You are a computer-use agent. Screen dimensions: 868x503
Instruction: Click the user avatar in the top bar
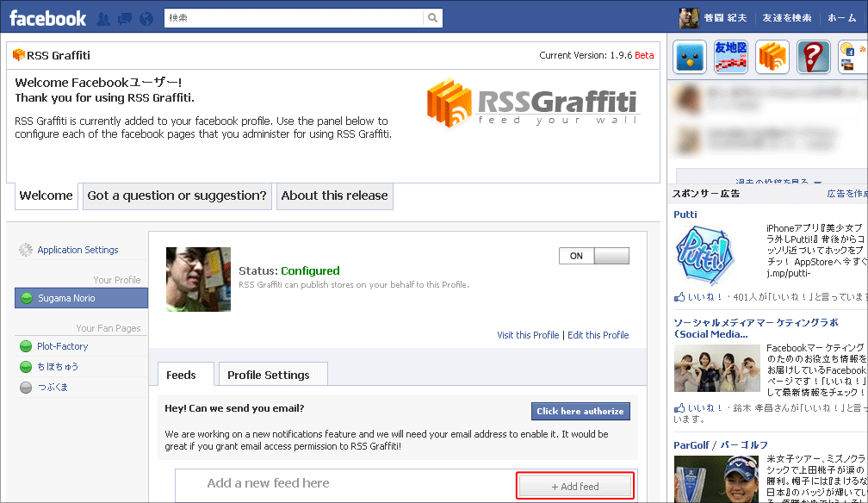[689, 18]
